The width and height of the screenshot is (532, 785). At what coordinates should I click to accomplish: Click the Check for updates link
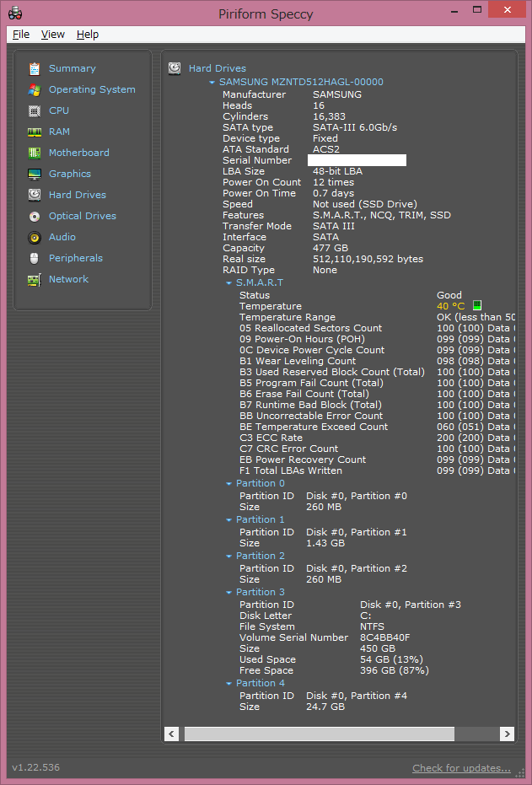pos(461,768)
